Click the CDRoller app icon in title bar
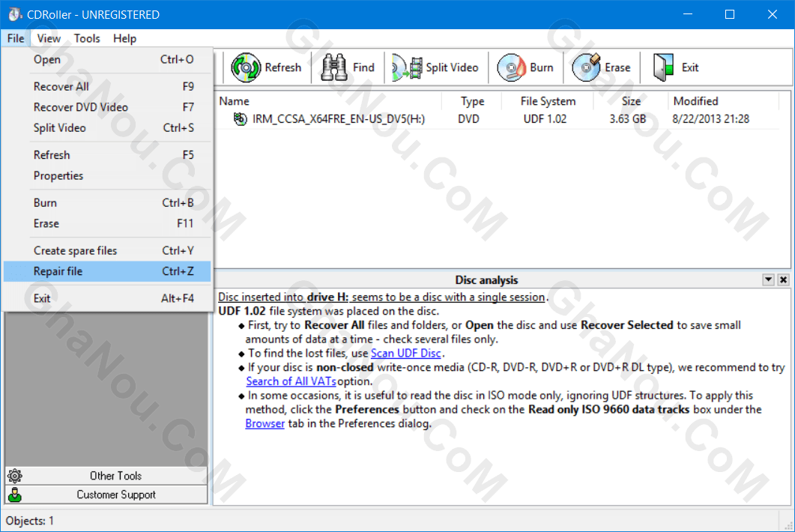This screenshot has width=795, height=532. tap(15, 14)
